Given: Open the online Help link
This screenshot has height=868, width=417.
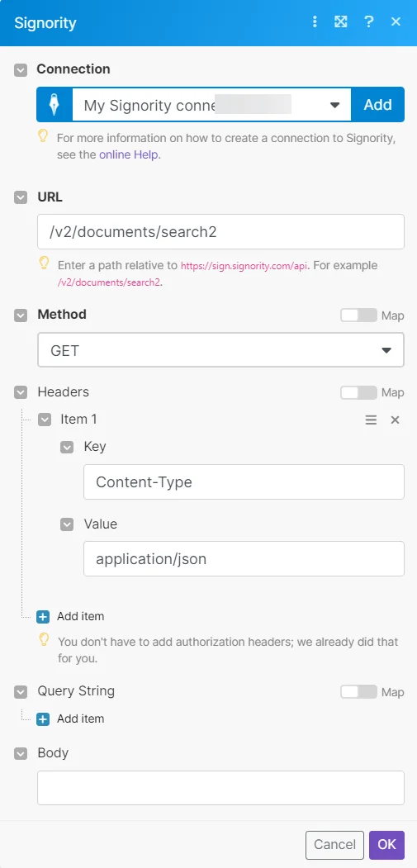Looking at the screenshot, I should click(x=130, y=154).
